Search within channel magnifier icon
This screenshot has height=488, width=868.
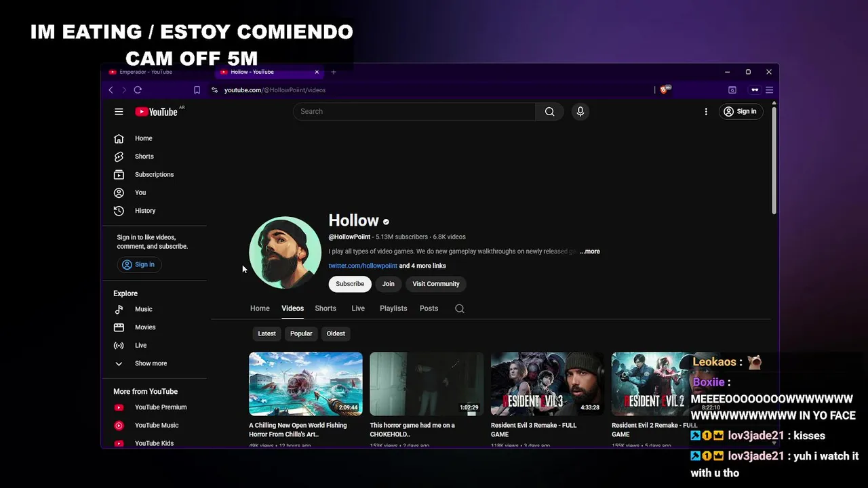tap(460, 308)
